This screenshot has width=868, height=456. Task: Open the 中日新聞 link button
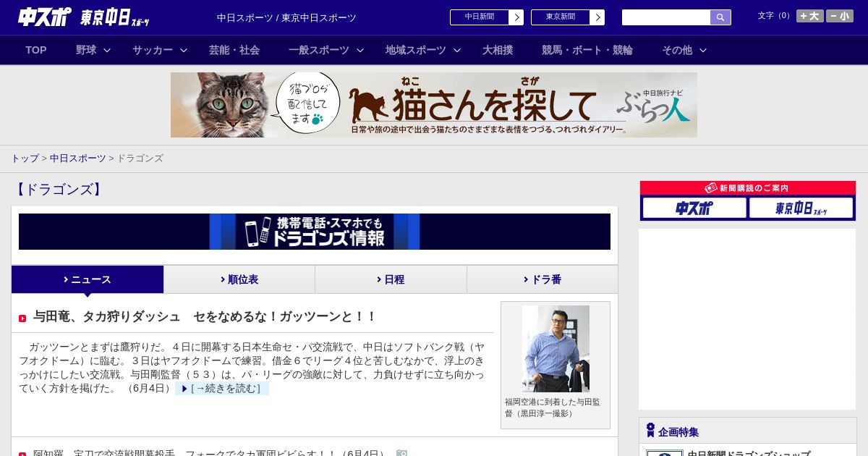pos(479,17)
